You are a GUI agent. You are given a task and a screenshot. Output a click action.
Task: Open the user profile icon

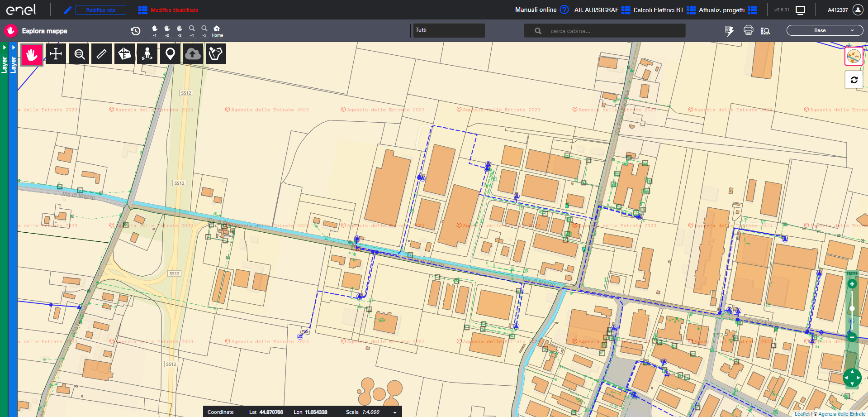click(858, 10)
